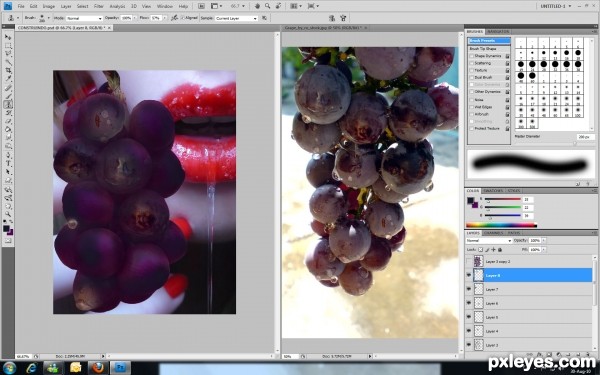Select the Move tool
Viewport: 600px width, 375px height.
click(8, 37)
